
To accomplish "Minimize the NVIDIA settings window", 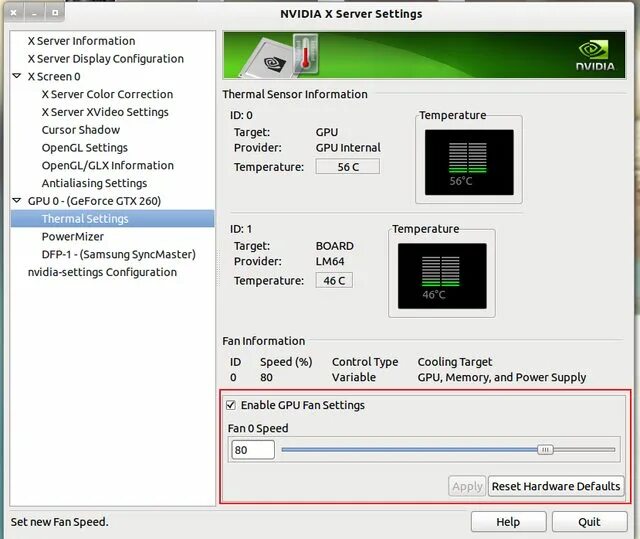I will tap(34, 13).
